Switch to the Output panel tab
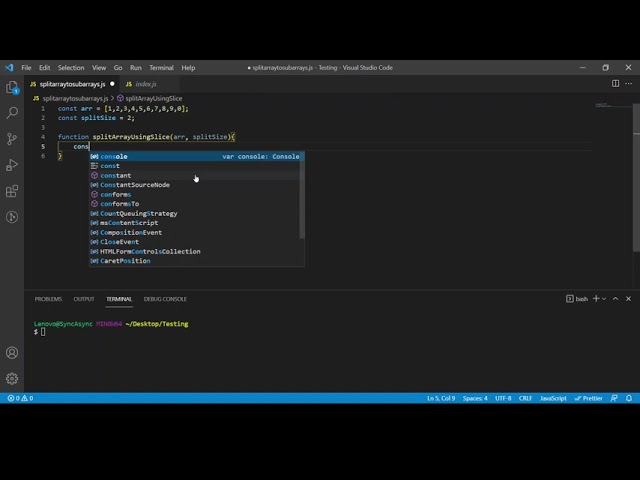This screenshot has height=480, width=640. [84, 299]
